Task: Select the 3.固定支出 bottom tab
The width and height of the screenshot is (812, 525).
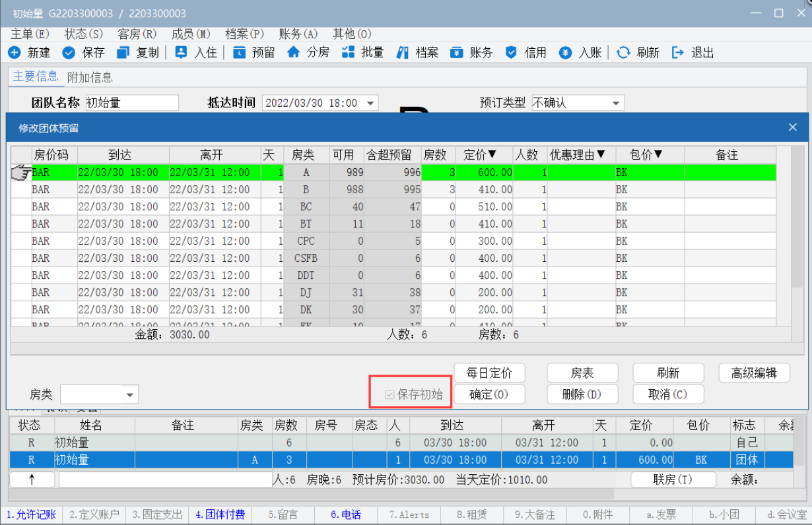Action: 157,514
